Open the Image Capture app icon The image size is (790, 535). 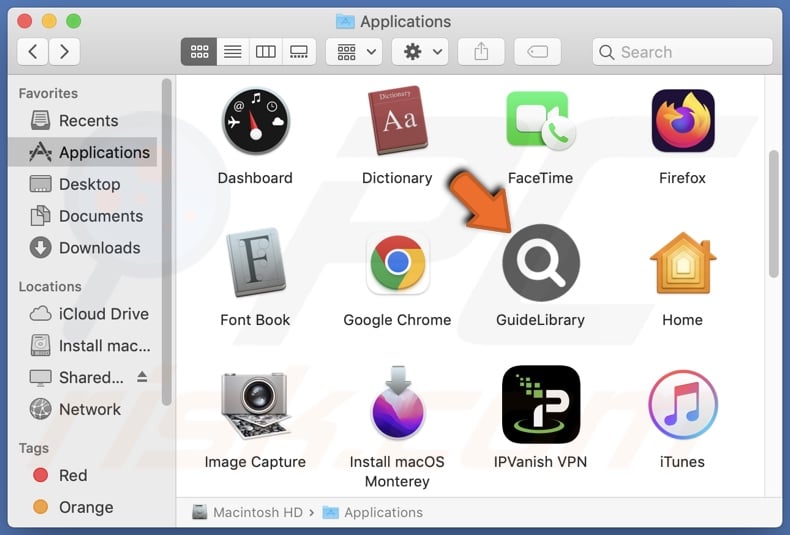(x=255, y=405)
